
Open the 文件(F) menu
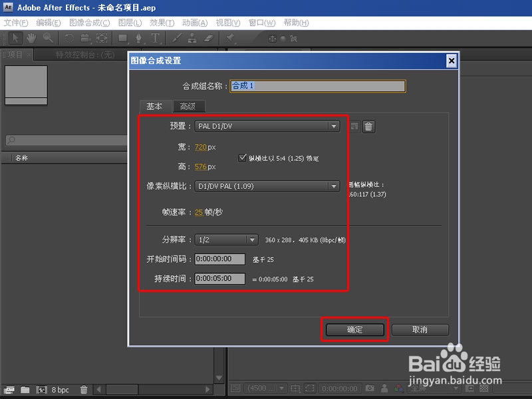(16, 23)
